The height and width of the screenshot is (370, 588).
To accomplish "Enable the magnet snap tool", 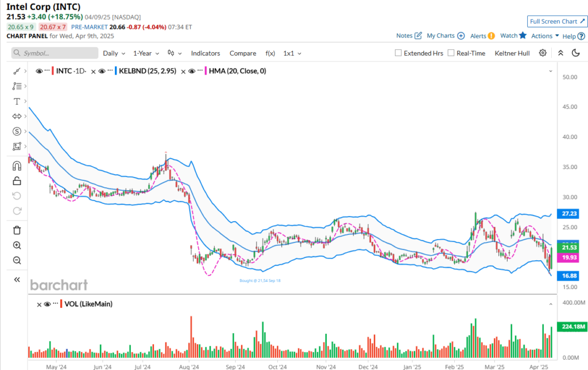I will [x=17, y=166].
